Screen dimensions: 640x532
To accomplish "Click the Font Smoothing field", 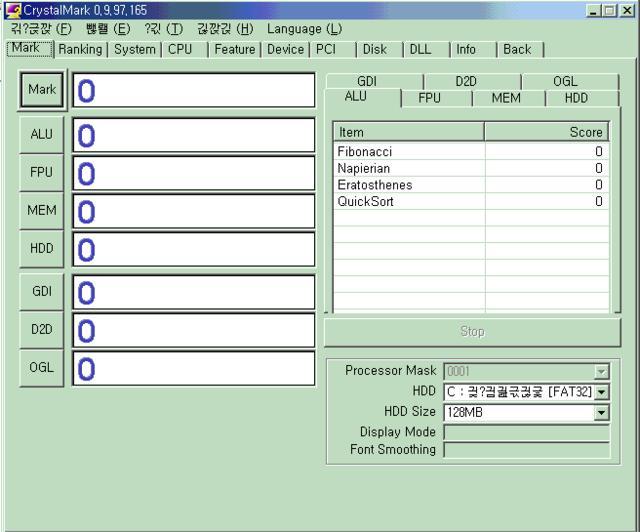I will point(527,450).
